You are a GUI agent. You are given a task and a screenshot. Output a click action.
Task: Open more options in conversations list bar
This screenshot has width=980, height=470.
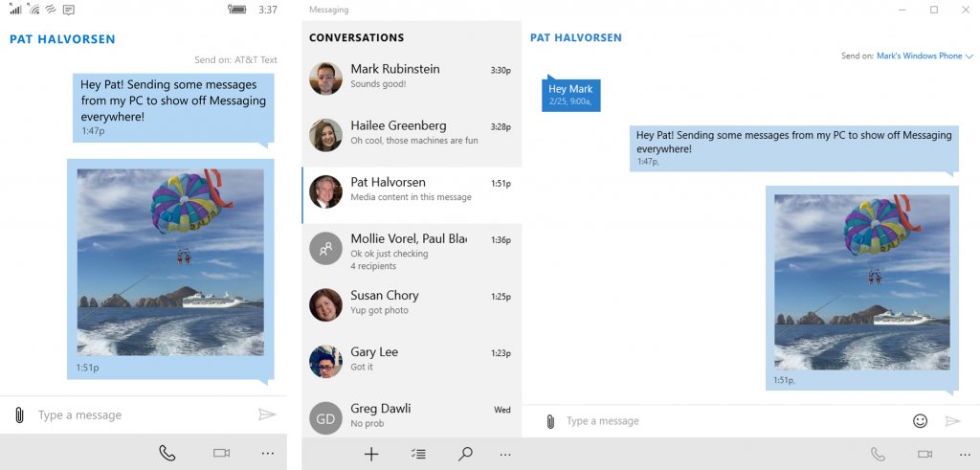(x=505, y=455)
